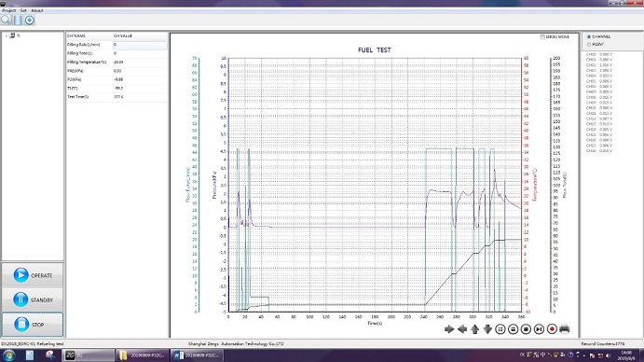Select the Test Time(S) row
Image resolution: width=644 pixels, height=362 pixels.
116,97
